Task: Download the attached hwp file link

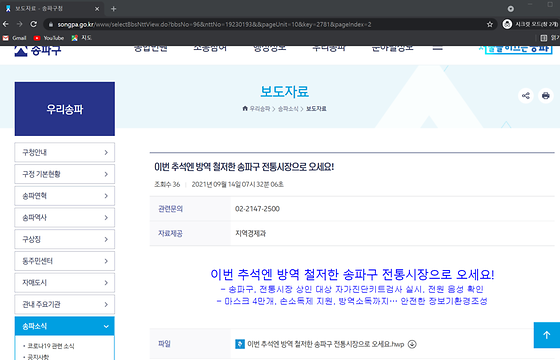Action: tap(325, 344)
